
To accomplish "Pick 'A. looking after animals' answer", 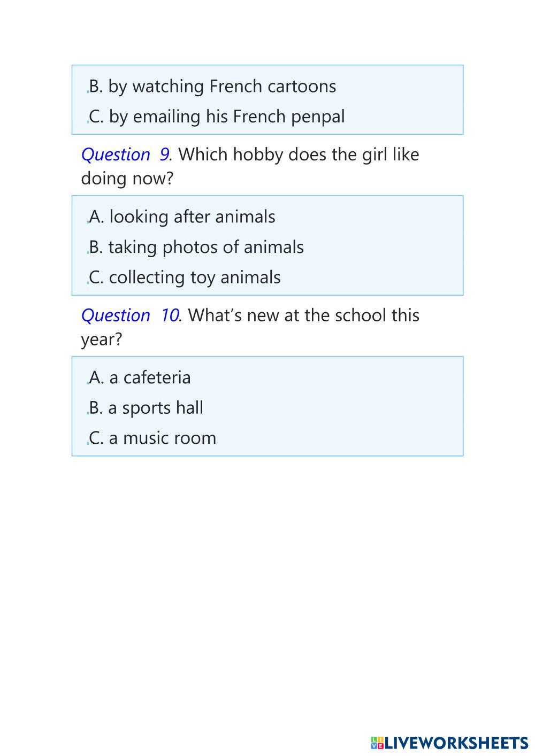I will (x=182, y=217).
